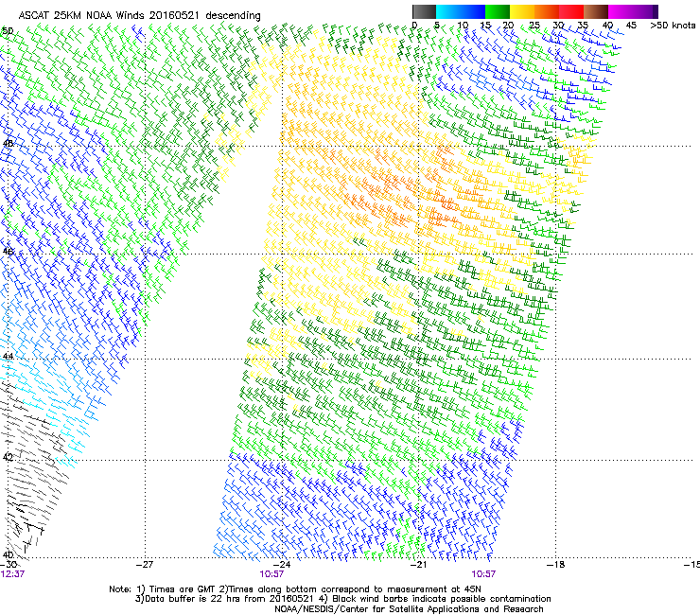Select the magenta-purple 40-50 knots legend swatch
This screenshot has width=700, height=615.
(x=633, y=11)
